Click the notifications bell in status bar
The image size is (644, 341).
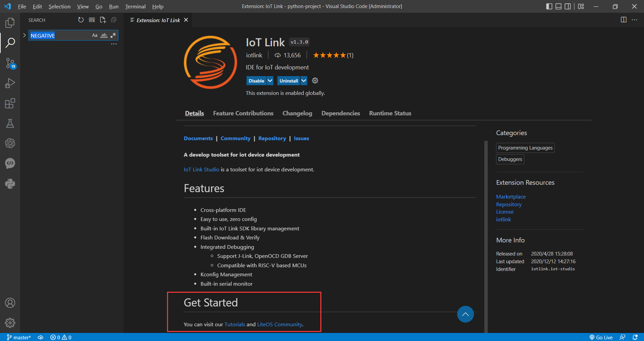pyautogui.click(x=635, y=337)
